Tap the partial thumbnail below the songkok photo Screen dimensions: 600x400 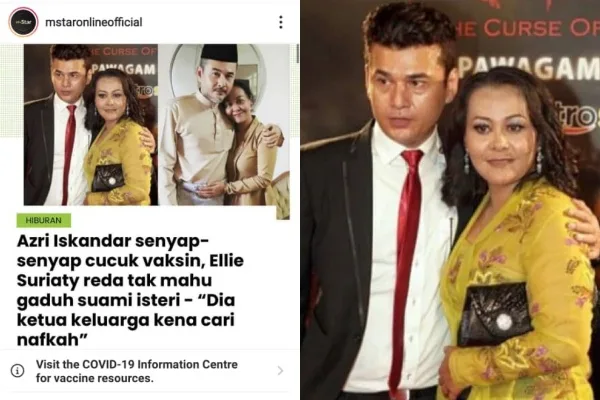point(283,213)
